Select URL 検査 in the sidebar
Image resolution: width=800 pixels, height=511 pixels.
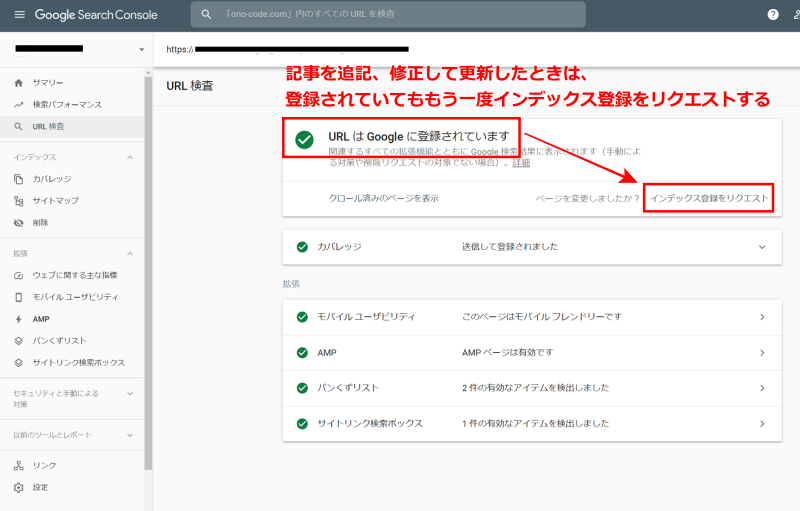[x=48, y=127]
